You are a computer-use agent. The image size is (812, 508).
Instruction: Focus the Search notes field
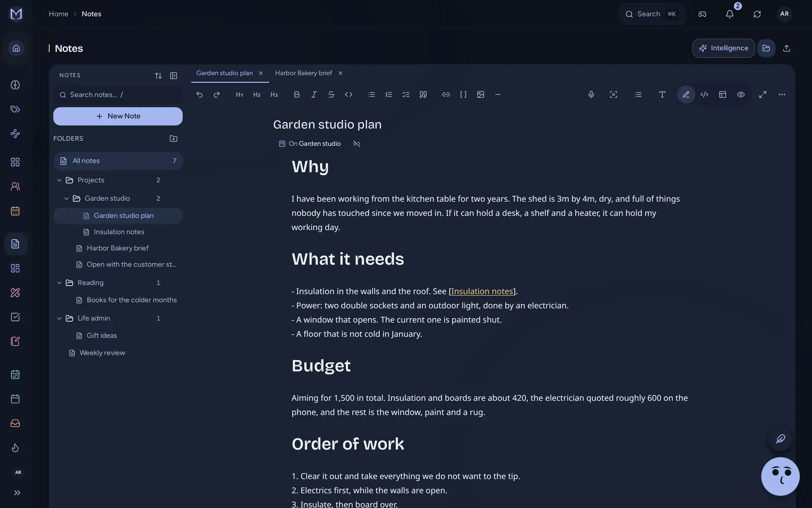(x=118, y=95)
